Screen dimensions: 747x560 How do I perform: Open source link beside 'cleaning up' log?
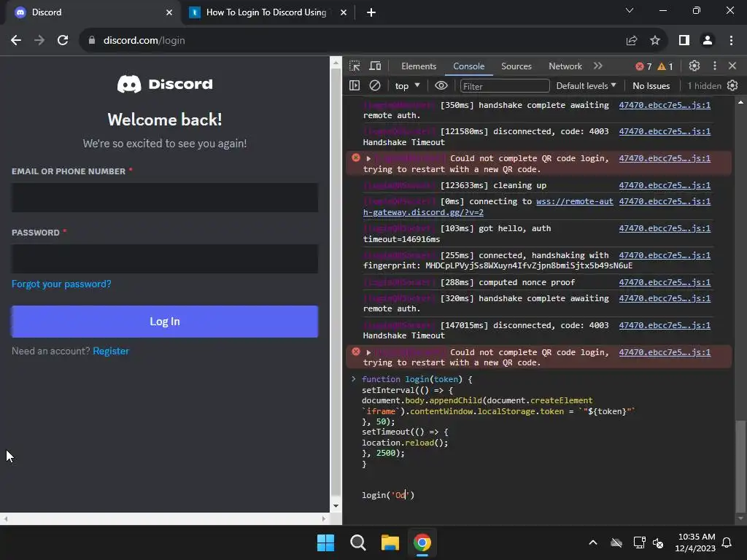665,185
